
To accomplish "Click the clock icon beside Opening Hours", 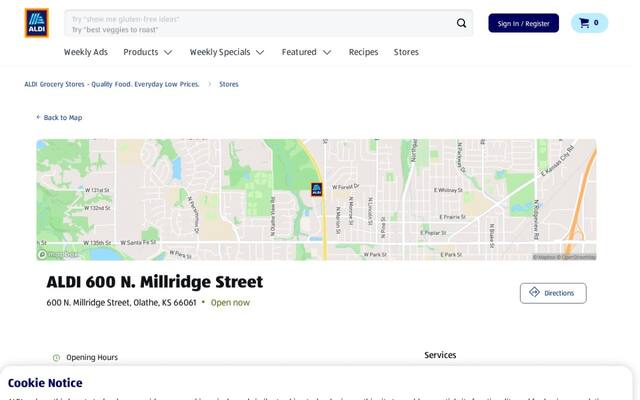I will (56, 358).
